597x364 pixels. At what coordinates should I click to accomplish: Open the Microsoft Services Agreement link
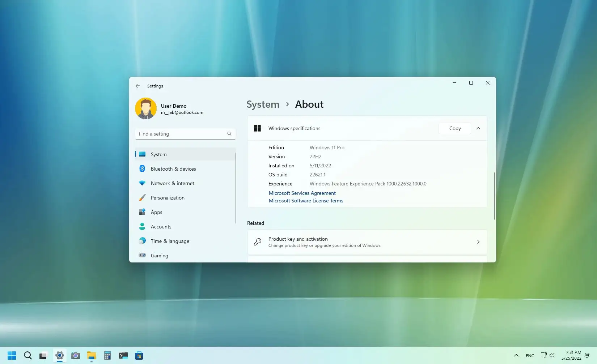(x=302, y=193)
